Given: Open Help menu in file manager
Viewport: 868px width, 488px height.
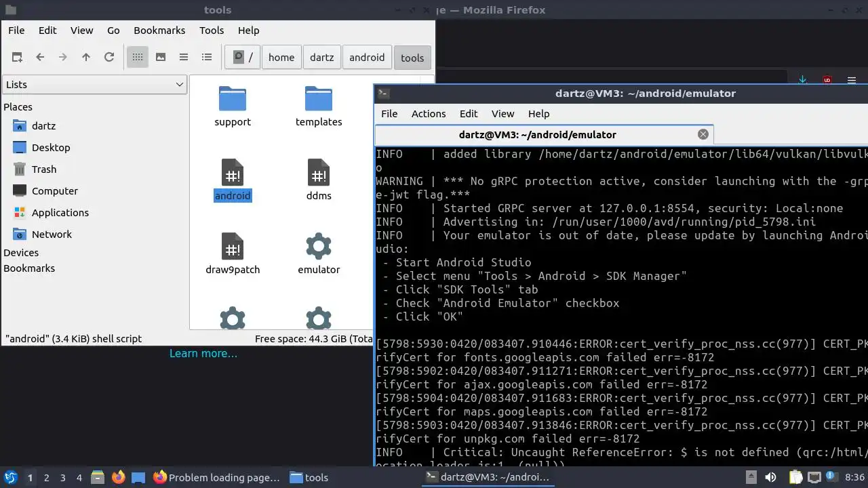Looking at the screenshot, I should point(249,30).
